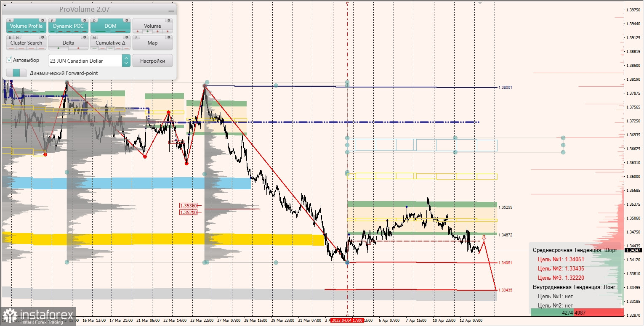Enable the Volume indicator
Viewport: 644px width, 326px height.
click(152, 26)
